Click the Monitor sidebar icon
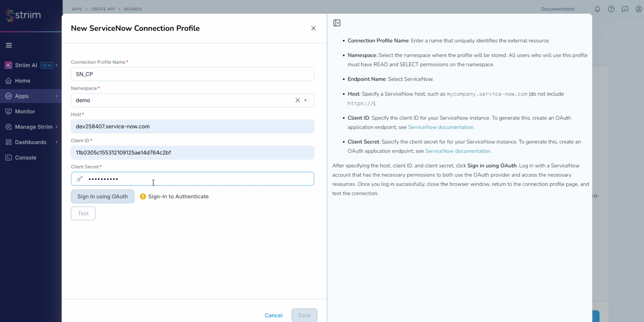The height and width of the screenshot is (322, 644). [9, 112]
